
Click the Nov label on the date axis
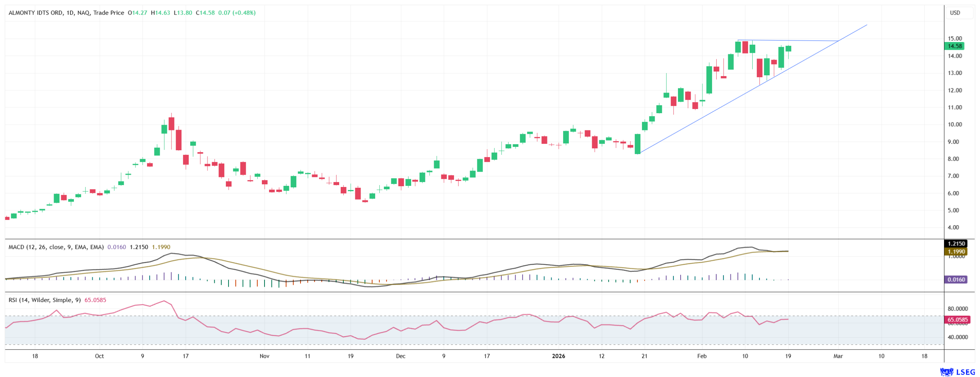pos(264,356)
